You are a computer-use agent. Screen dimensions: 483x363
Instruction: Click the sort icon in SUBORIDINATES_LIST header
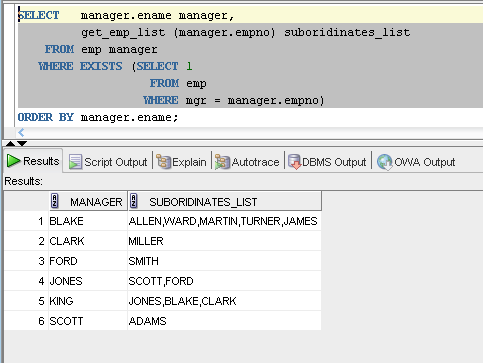pyautogui.click(x=133, y=201)
